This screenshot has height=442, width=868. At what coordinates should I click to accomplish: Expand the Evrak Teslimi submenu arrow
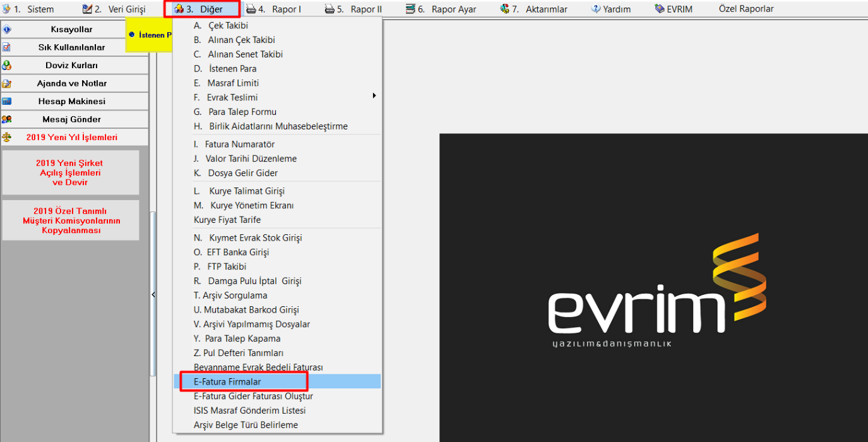pyautogui.click(x=374, y=97)
